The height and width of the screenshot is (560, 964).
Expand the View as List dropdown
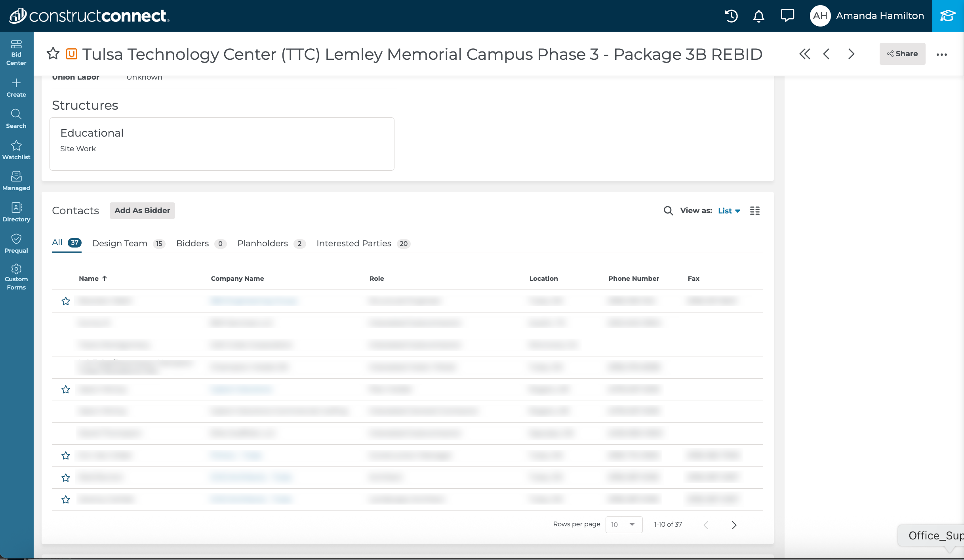tap(729, 211)
